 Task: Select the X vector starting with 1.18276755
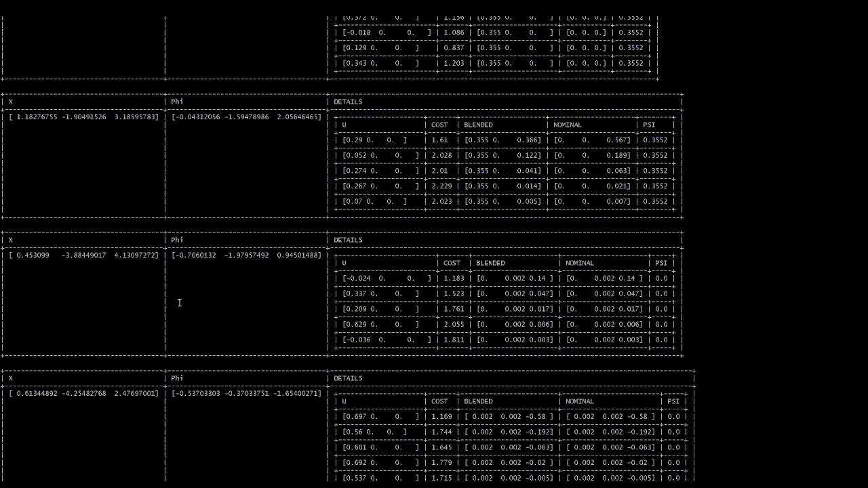point(83,117)
